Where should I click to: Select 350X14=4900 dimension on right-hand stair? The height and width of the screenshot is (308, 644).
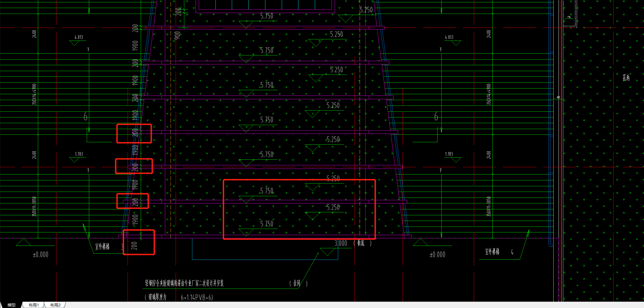[x=489, y=94]
